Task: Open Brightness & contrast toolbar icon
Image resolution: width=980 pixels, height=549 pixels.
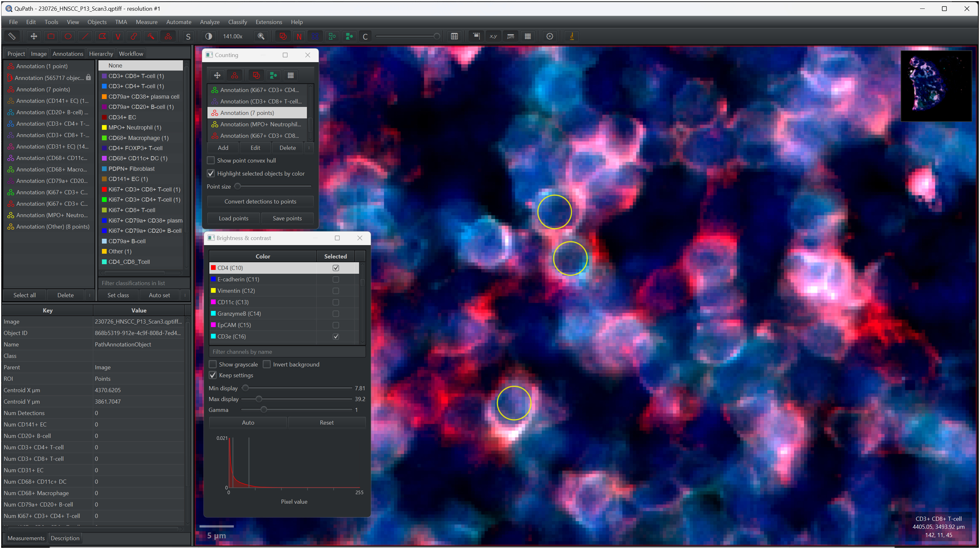Action: [x=209, y=37]
